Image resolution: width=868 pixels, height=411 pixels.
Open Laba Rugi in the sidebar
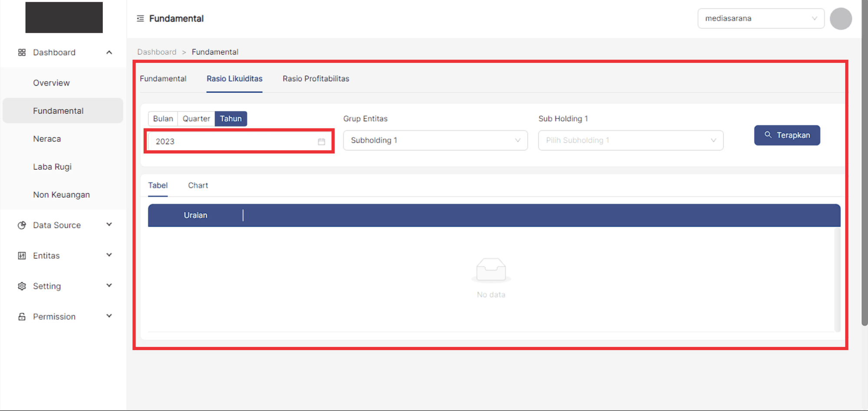click(x=53, y=167)
